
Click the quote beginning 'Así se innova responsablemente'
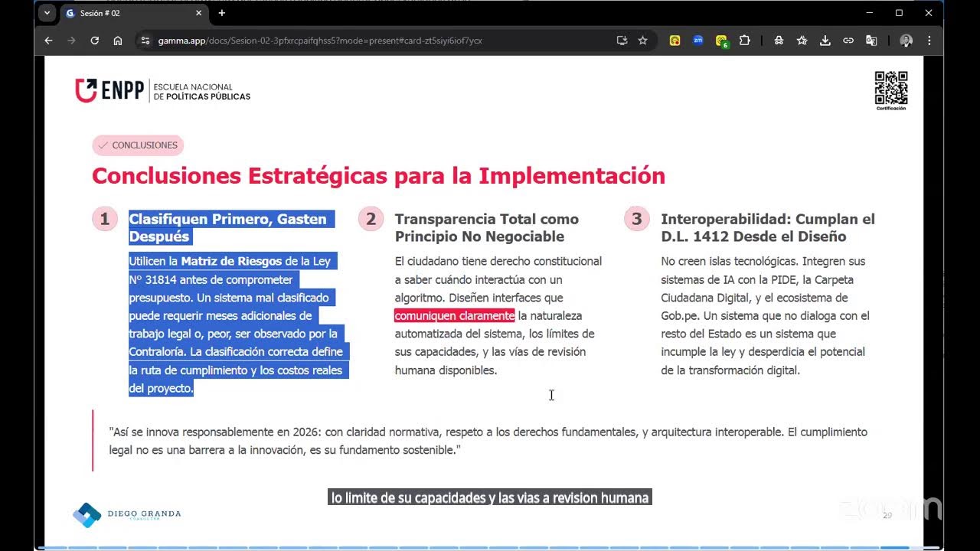[x=488, y=441]
